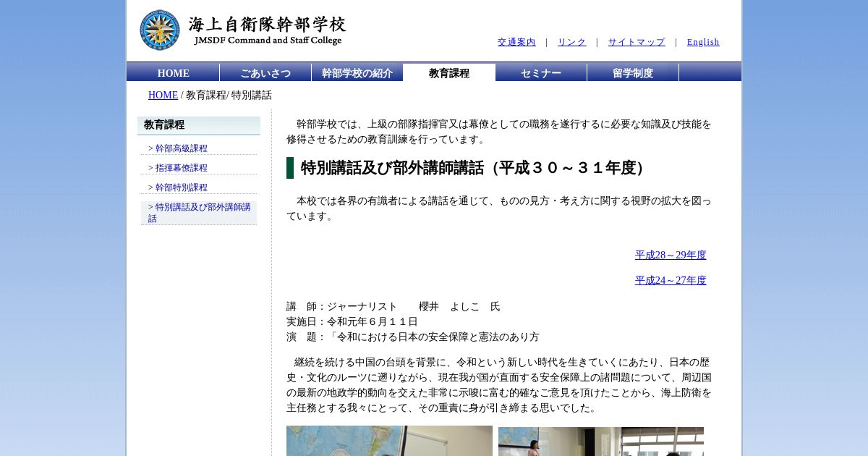The image size is (868, 456).
Task: Click the 教育課程/ 特別講話 breadcrumb text
Action: pos(229,95)
